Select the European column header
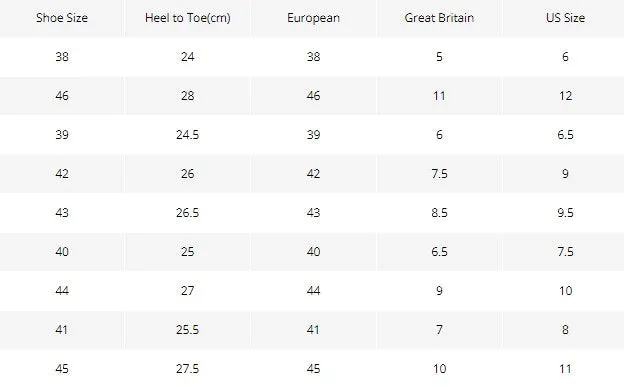Image resolution: width=624 pixels, height=387 pixels. point(313,18)
